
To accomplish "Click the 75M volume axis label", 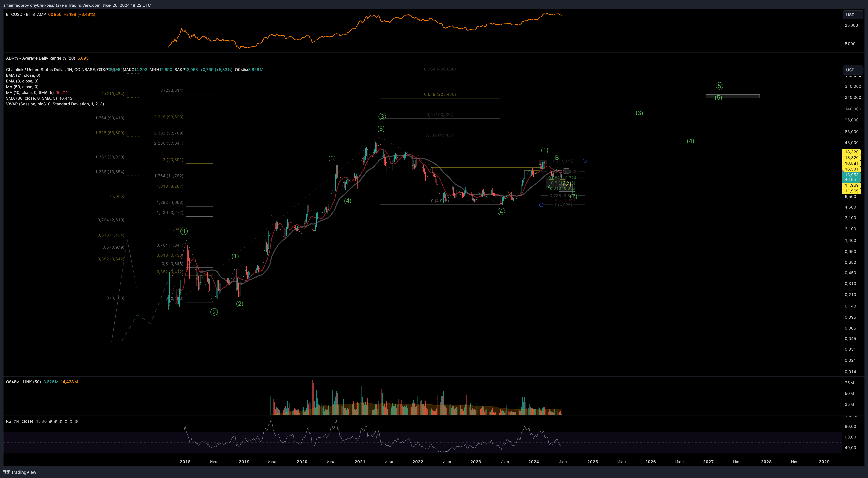I will [849, 383].
